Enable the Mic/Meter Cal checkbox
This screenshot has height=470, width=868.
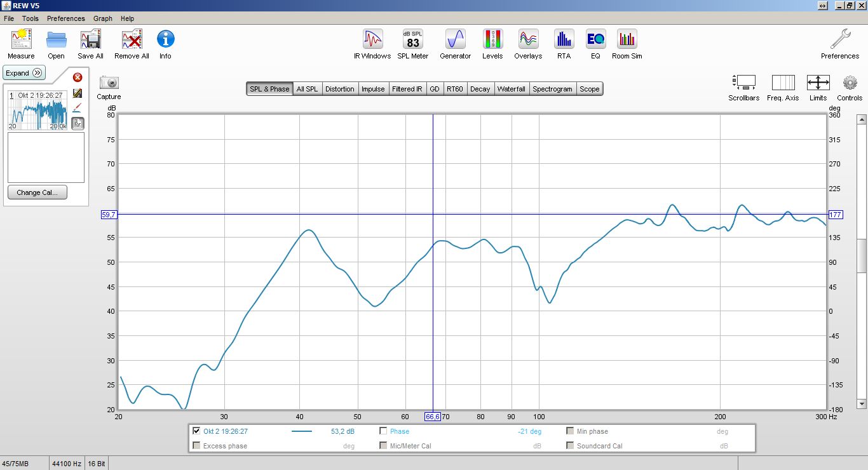[383, 446]
